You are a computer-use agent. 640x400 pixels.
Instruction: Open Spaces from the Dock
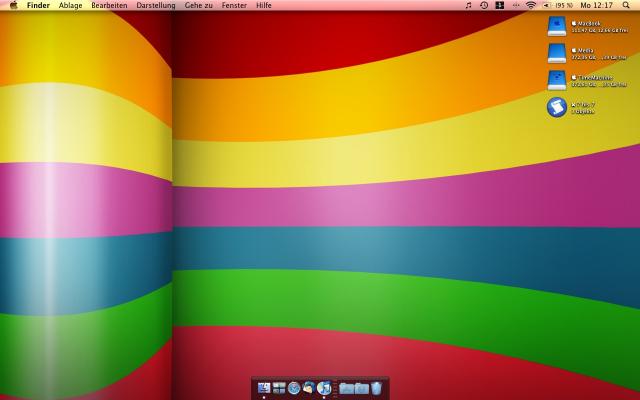click(x=279, y=388)
